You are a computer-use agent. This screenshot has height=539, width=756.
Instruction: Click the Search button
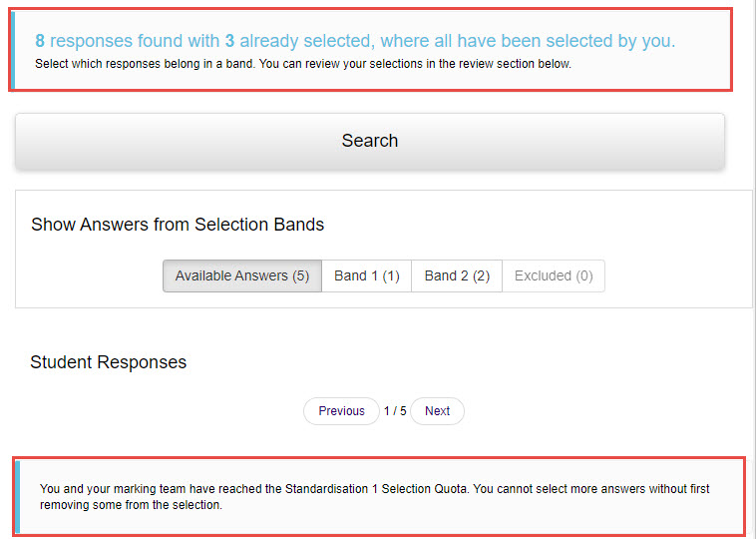[369, 141]
